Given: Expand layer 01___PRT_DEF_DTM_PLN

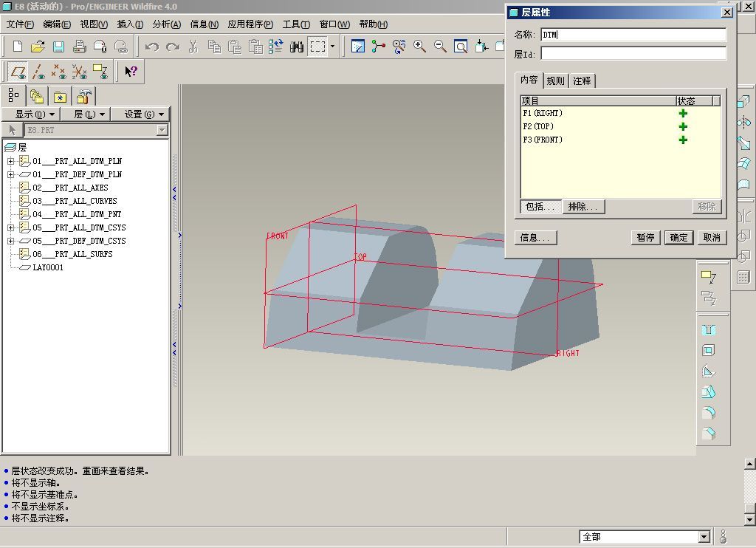Looking at the screenshot, I should point(10,174).
